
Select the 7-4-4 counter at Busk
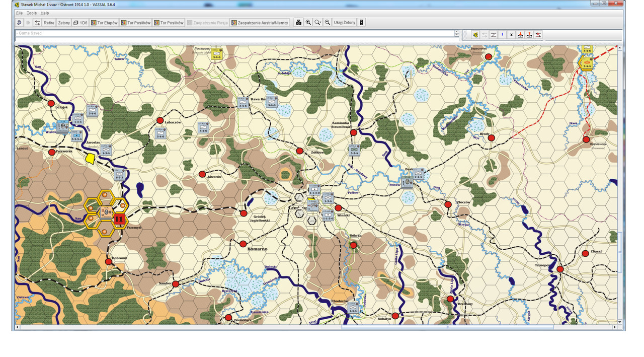tap(419, 174)
